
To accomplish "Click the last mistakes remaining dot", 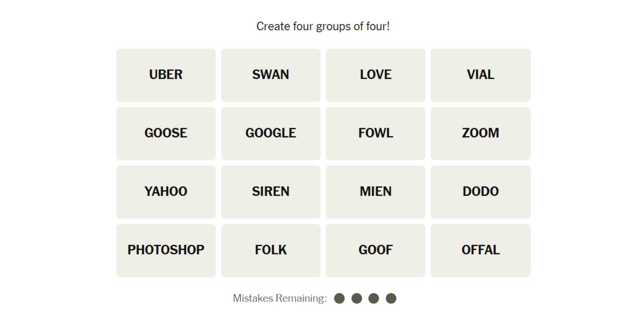I will click(391, 299).
